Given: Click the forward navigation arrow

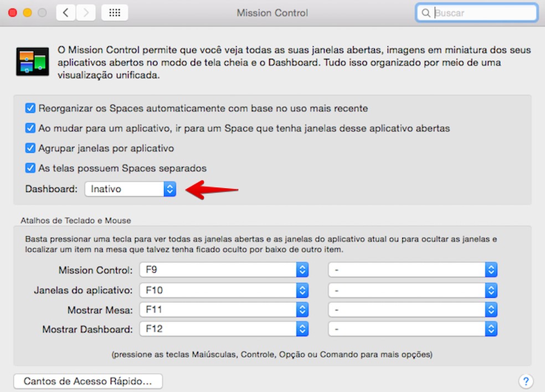Looking at the screenshot, I should tap(81, 12).
